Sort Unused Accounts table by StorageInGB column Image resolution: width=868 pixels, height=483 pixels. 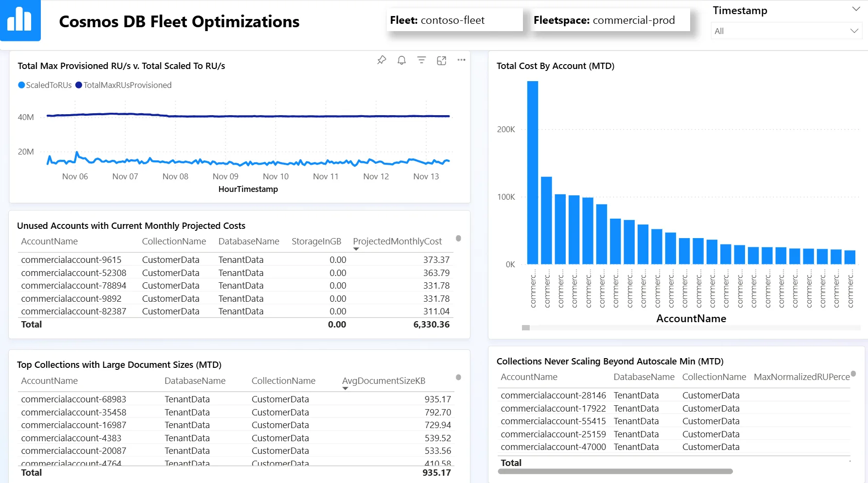(316, 241)
